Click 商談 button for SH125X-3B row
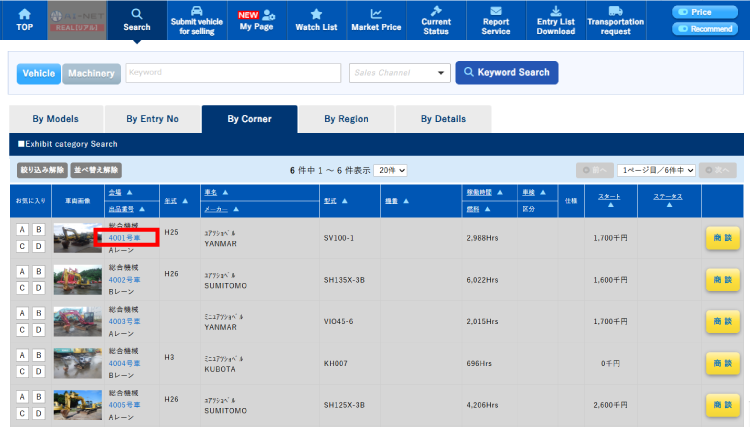 [723, 405]
